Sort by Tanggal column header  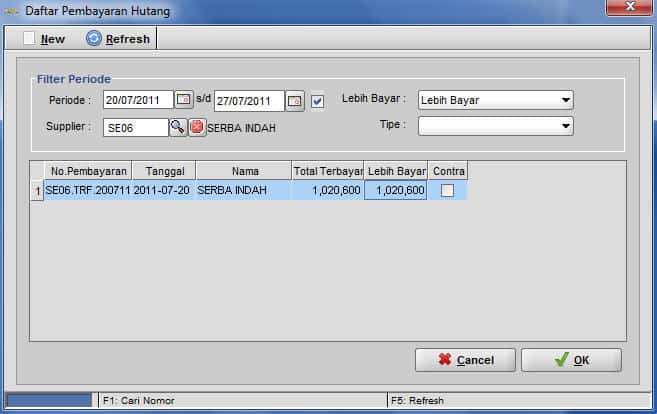click(x=164, y=171)
